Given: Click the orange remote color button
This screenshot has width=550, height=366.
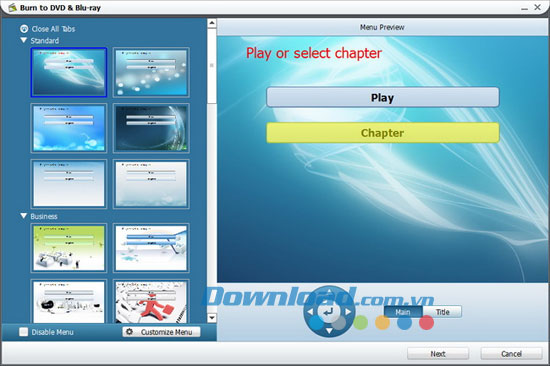Looking at the screenshot, I should (382, 322).
